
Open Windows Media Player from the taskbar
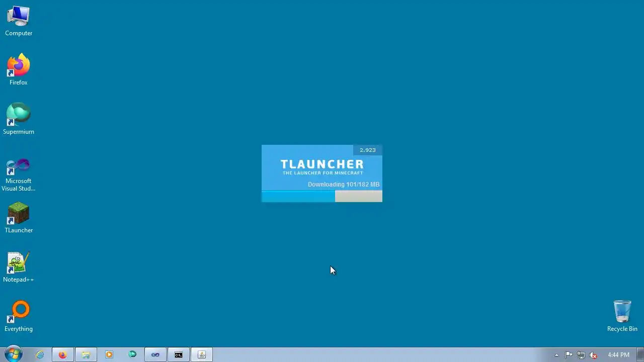[109, 355]
